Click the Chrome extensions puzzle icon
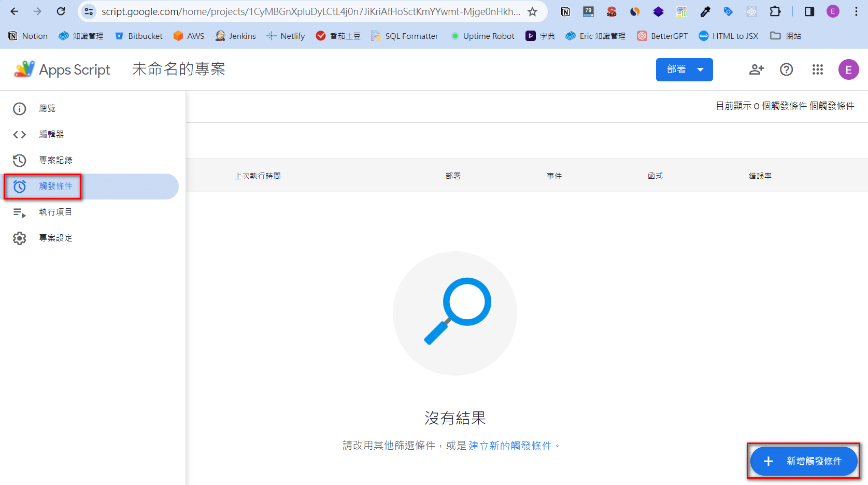Screen dimensions: 868x485 pos(775,11)
